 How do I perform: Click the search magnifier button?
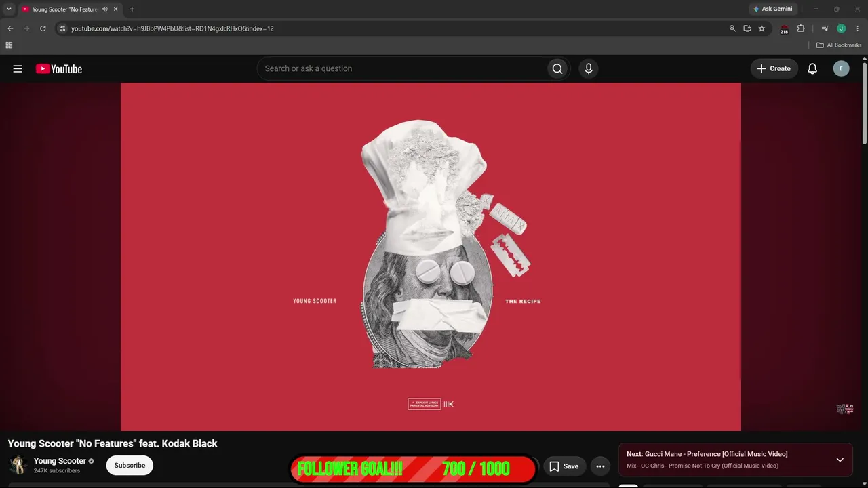click(557, 68)
